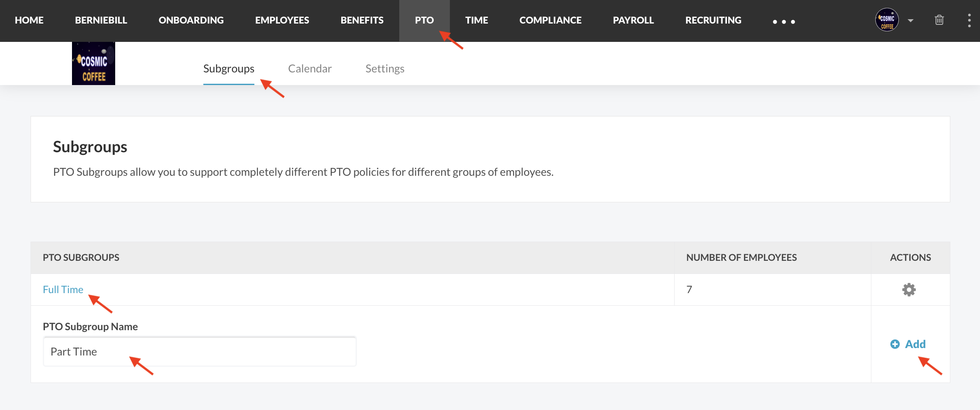Open the BernieBill menu item

tap(101, 20)
